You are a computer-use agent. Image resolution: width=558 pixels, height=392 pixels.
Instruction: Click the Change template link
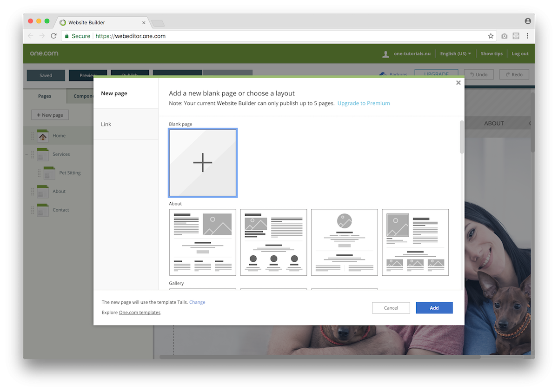point(197,302)
